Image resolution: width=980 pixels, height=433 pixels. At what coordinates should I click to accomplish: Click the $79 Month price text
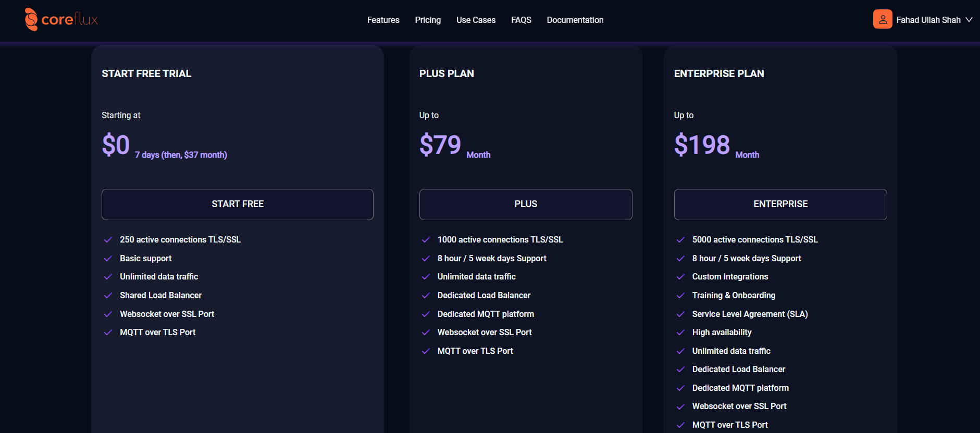click(x=455, y=145)
